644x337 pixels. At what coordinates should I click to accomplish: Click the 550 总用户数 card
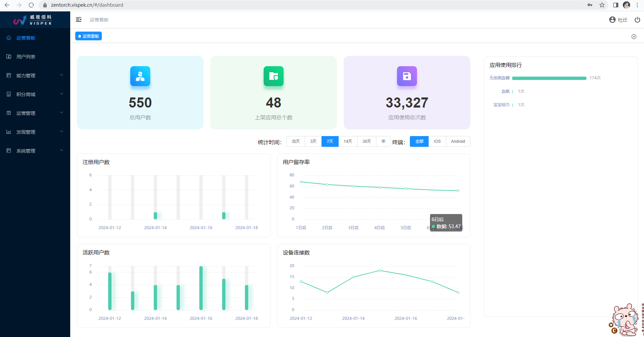[x=140, y=92]
